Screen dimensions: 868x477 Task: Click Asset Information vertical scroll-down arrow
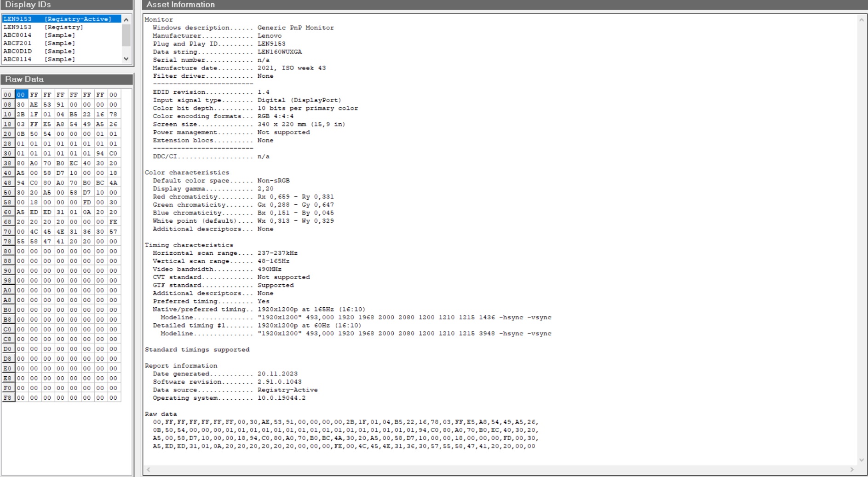(x=861, y=460)
